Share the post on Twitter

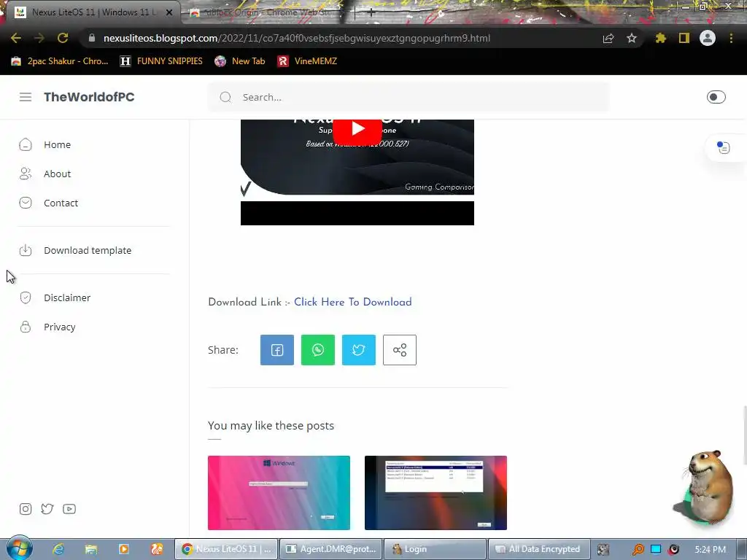tap(359, 350)
